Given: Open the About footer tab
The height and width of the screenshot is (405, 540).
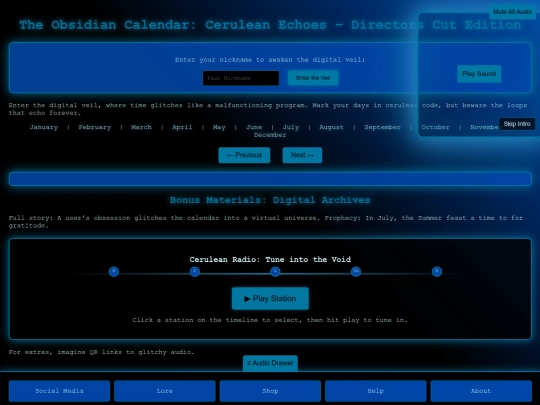Looking at the screenshot, I should (481, 391).
